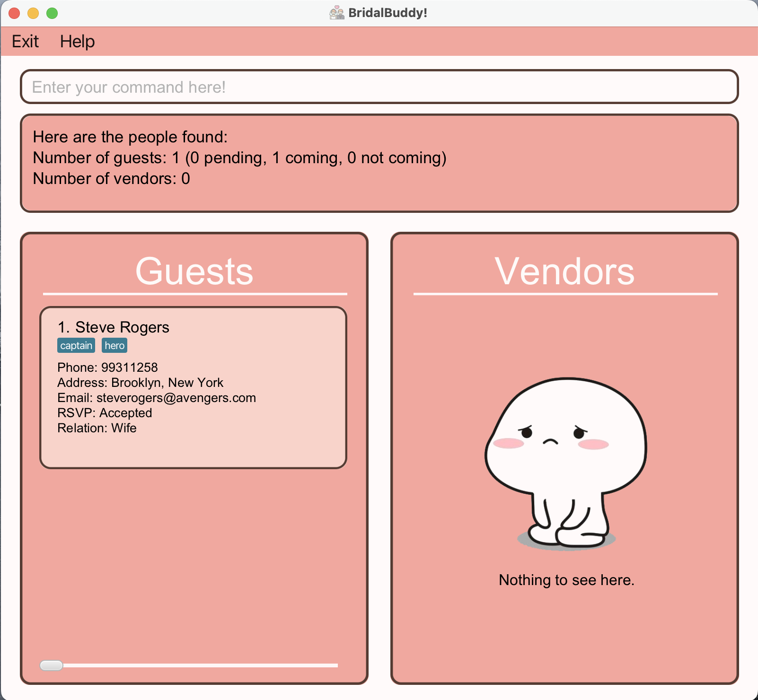Click the Vendors panel heading
This screenshot has width=758, height=700.
click(565, 271)
